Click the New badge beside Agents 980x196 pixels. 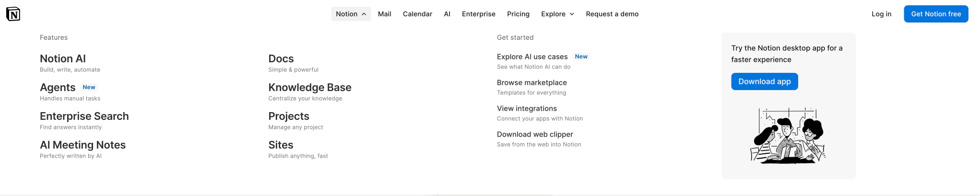[89, 87]
